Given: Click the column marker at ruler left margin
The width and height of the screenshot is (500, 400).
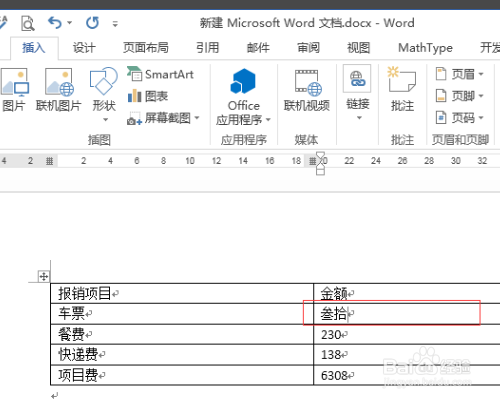Looking at the screenshot, I should pos(49,161).
